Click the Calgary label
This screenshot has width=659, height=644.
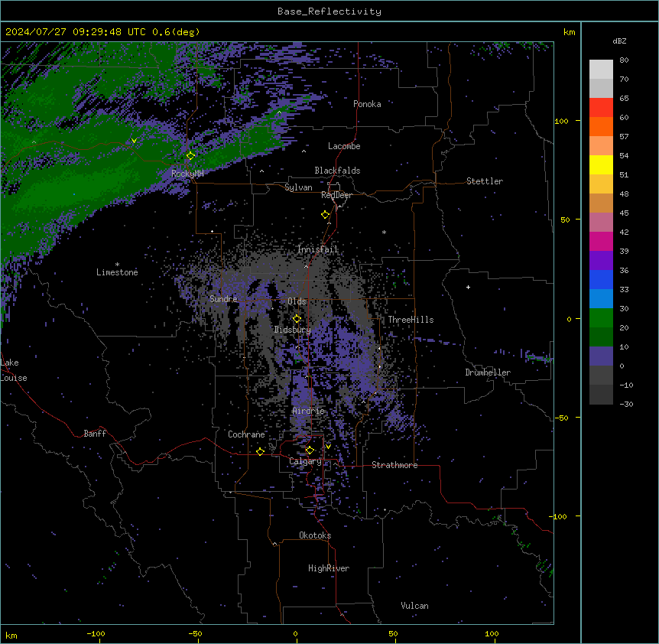pyautogui.click(x=306, y=461)
